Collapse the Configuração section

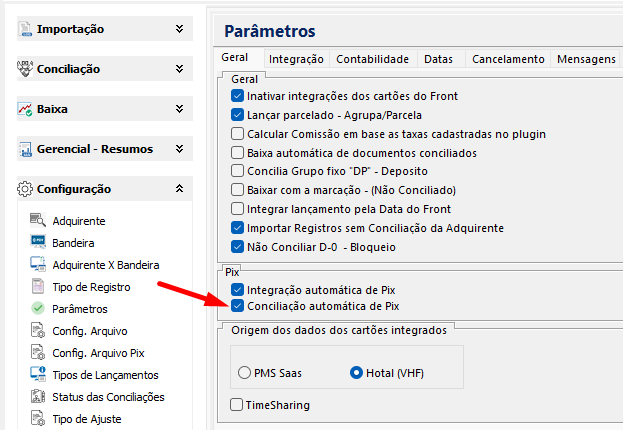point(179,188)
